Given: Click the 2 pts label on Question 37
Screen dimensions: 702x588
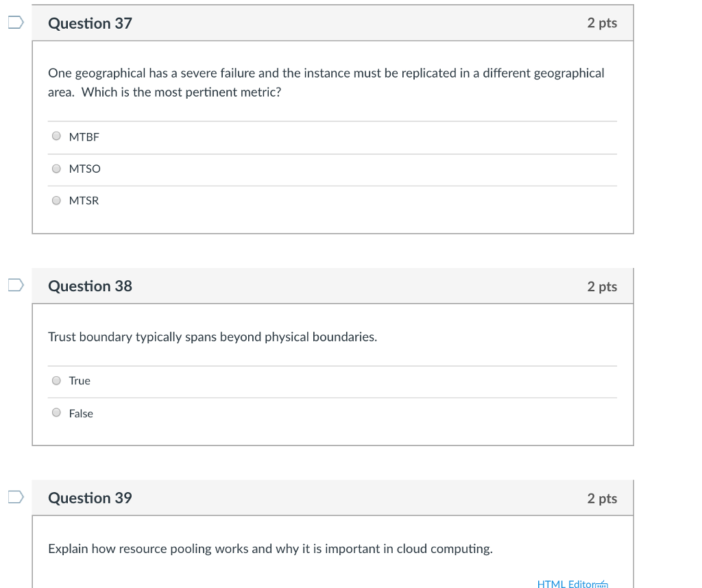Looking at the screenshot, I should (x=602, y=23).
